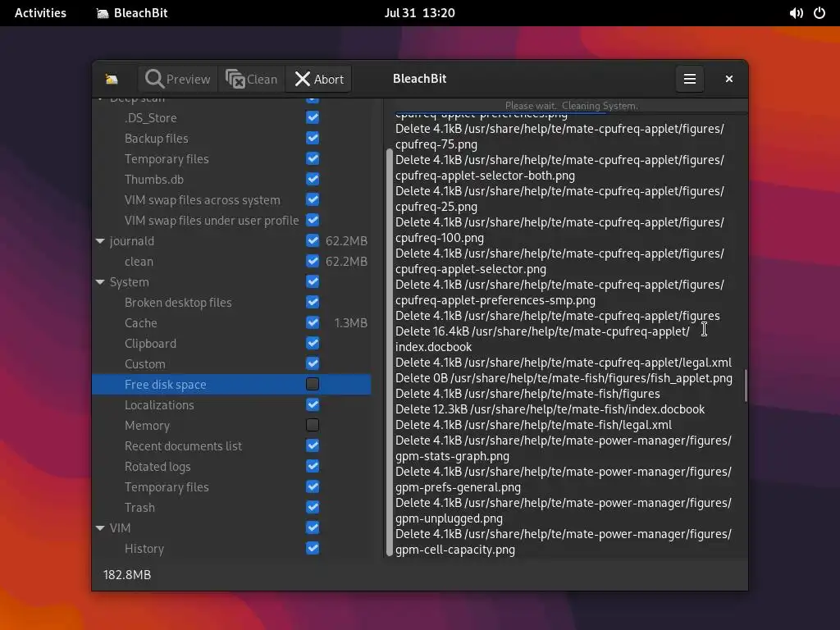The height and width of the screenshot is (630, 840).
Task: Click the 62.2MB size in clean row
Action: pos(347,262)
